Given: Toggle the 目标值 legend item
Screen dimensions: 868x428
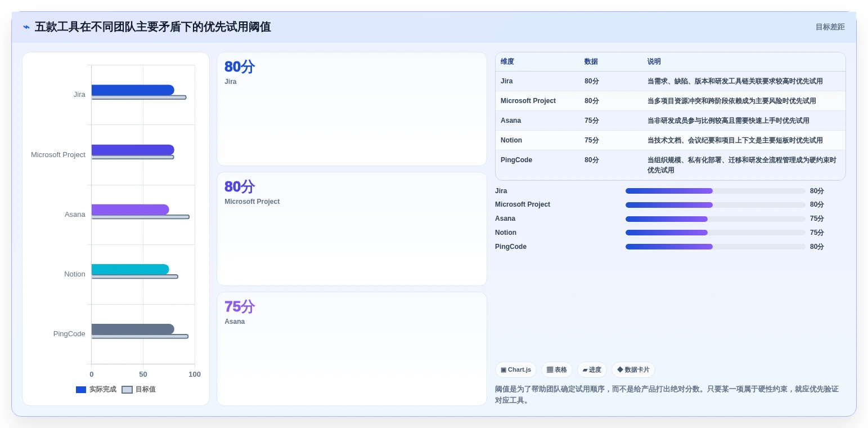Looking at the screenshot, I should tap(139, 389).
